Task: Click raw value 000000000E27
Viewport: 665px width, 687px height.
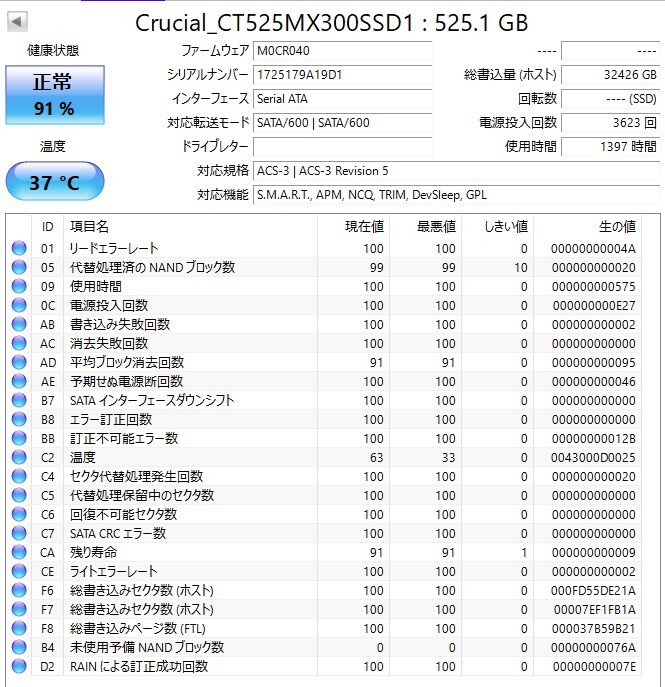Action: [x=594, y=305]
